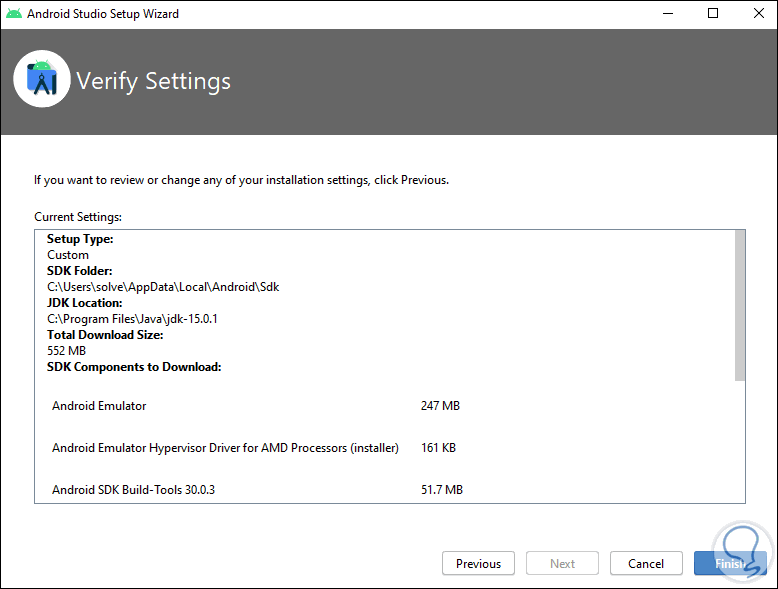
Task: Click the 247 MB emulator size value
Action: (441, 406)
